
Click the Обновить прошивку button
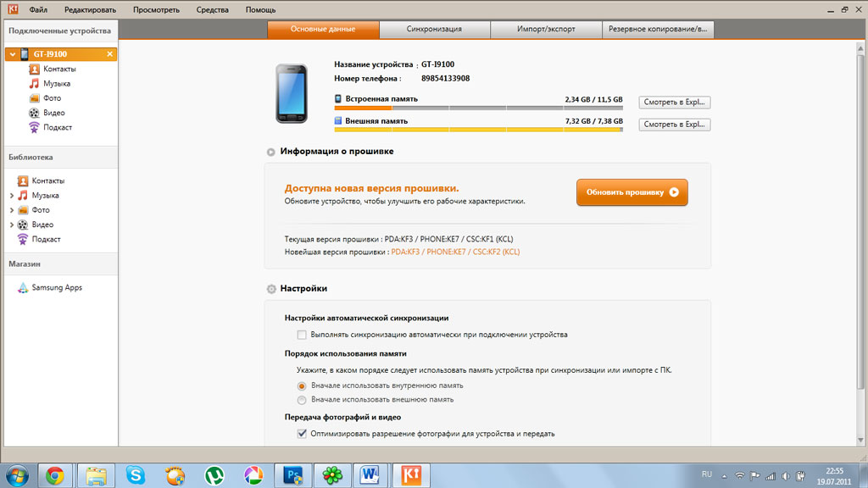632,192
